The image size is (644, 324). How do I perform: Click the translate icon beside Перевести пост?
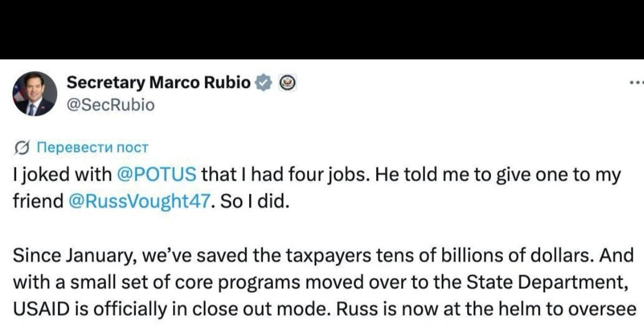coord(22,147)
